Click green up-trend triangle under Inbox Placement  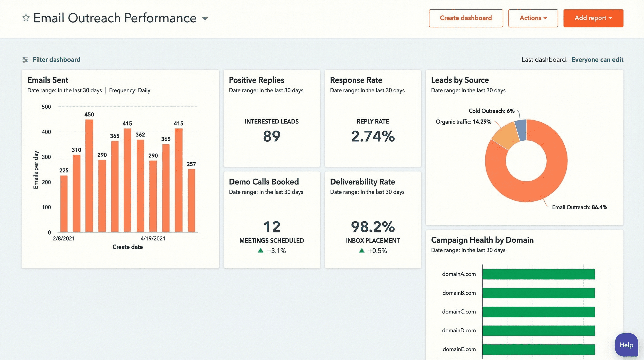click(x=362, y=250)
